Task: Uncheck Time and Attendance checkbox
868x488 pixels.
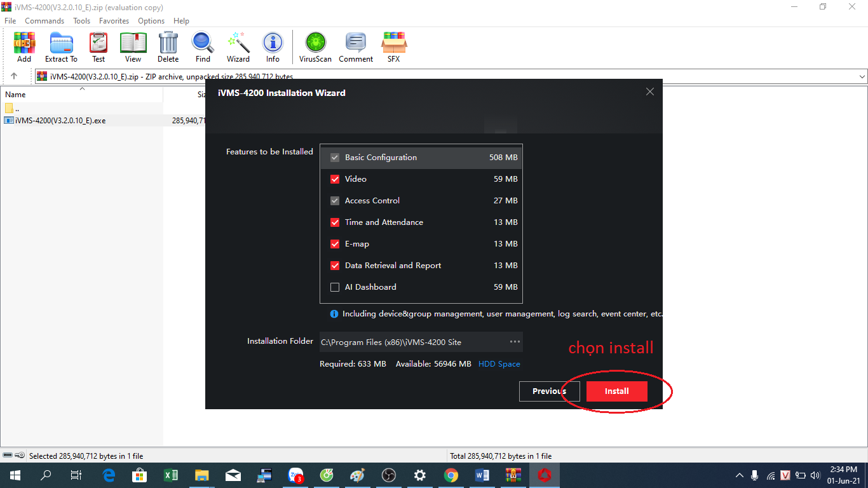Action: 335,222
